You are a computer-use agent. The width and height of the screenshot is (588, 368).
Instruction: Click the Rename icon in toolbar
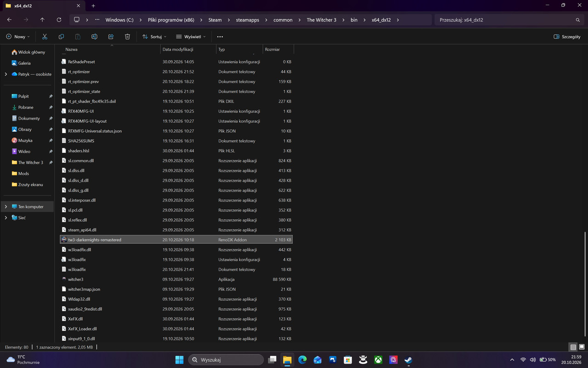pyautogui.click(x=94, y=36)
